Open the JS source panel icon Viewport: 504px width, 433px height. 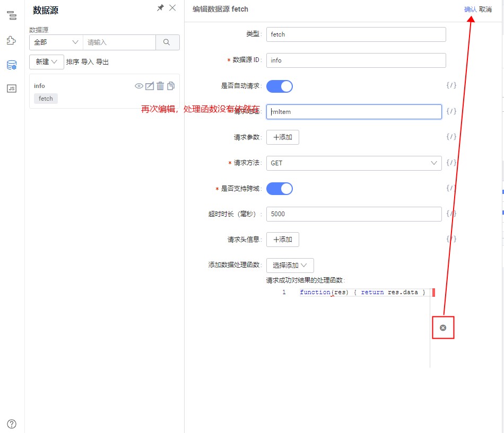(x=12, y=89)
